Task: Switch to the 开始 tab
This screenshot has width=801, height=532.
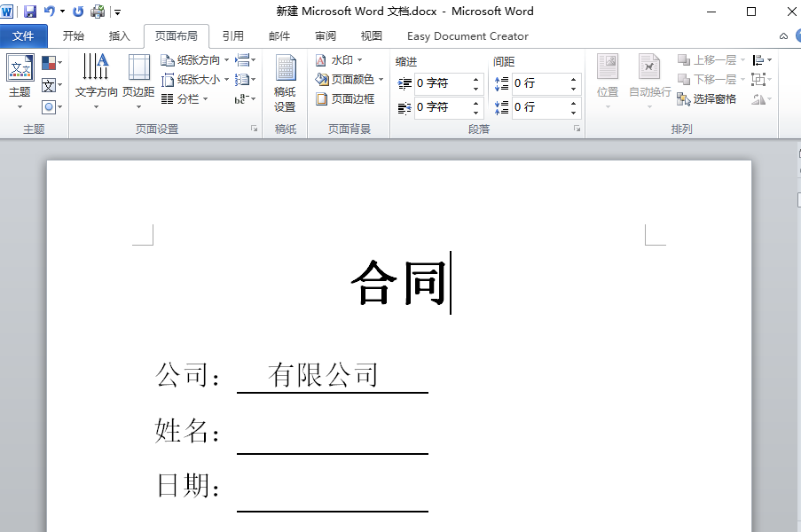Action: (x=73, y=36)
